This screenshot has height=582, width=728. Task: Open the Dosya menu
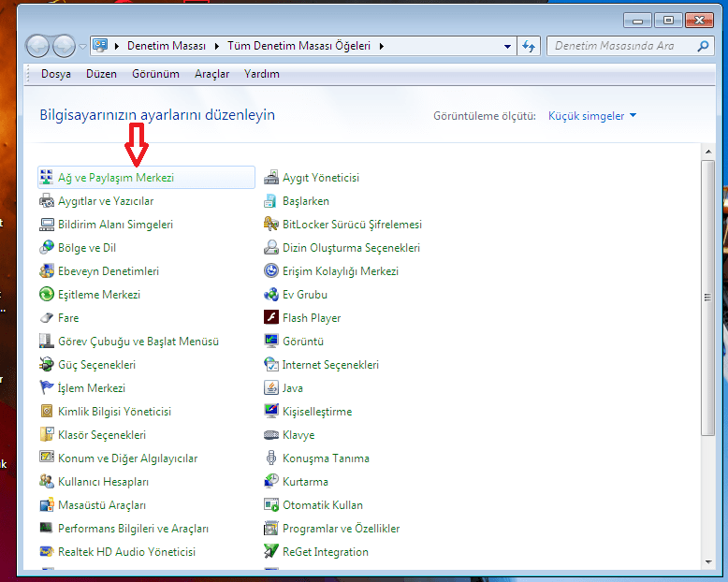55,74
